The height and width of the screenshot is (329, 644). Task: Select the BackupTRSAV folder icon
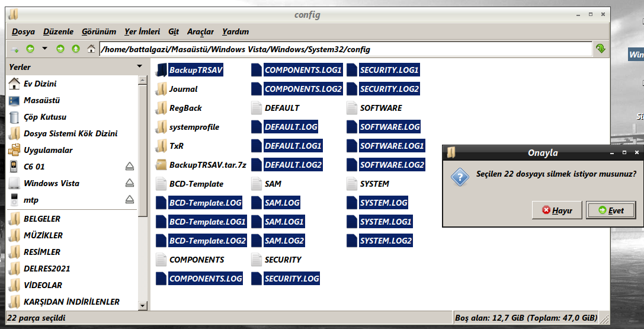point(161,70)
